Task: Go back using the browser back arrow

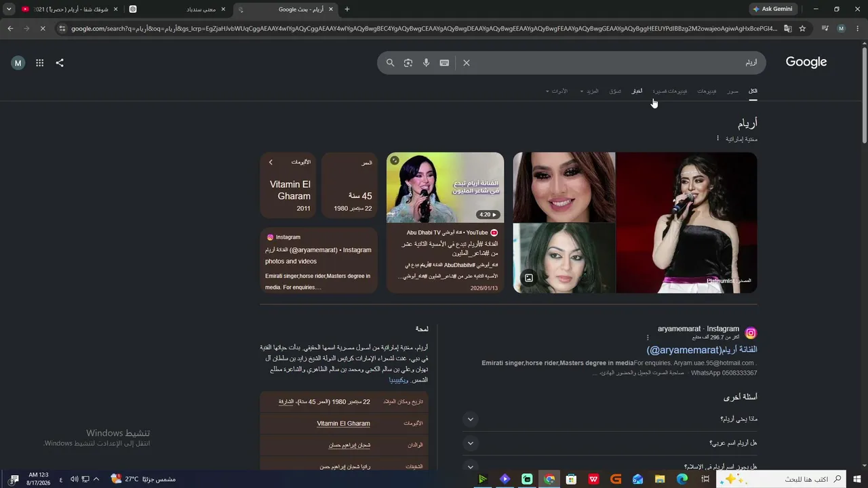Action: coord(10,28)
